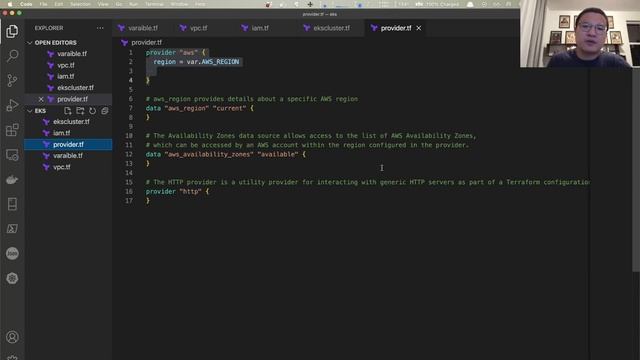
Task: Close provider.tf in Open Editors list
Action: pyautogui.click(x=41, y=99)
